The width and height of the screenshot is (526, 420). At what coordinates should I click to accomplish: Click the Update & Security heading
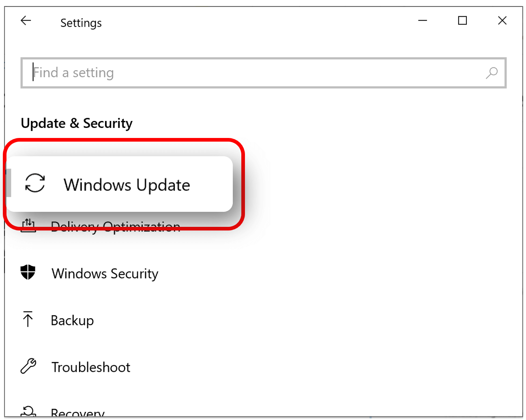pyautogui.click(x=76, y=123)
